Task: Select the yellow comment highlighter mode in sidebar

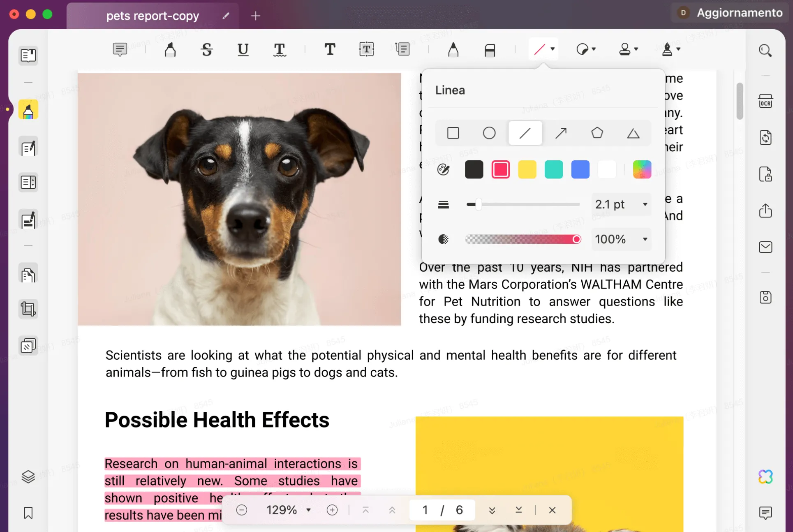Action: pyautogui.click(x=28, y=110)
